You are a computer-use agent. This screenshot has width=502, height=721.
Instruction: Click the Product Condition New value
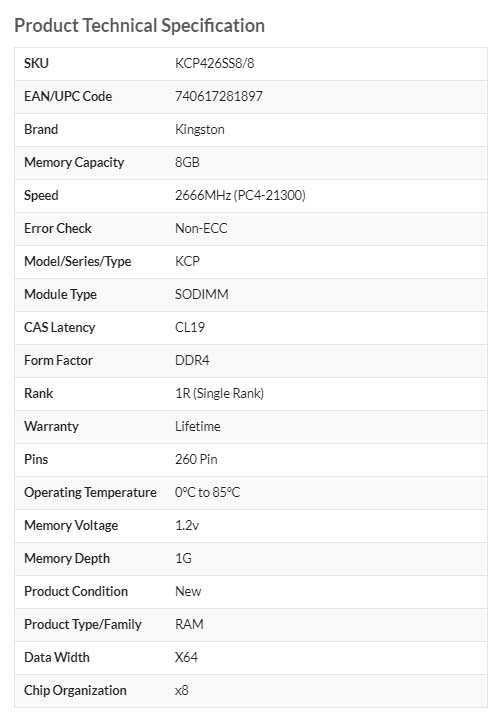click(x=188, y=591)
